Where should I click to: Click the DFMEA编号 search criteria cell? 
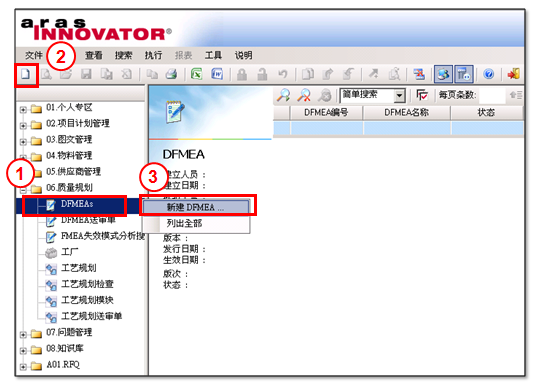click(x=326, y=128)
